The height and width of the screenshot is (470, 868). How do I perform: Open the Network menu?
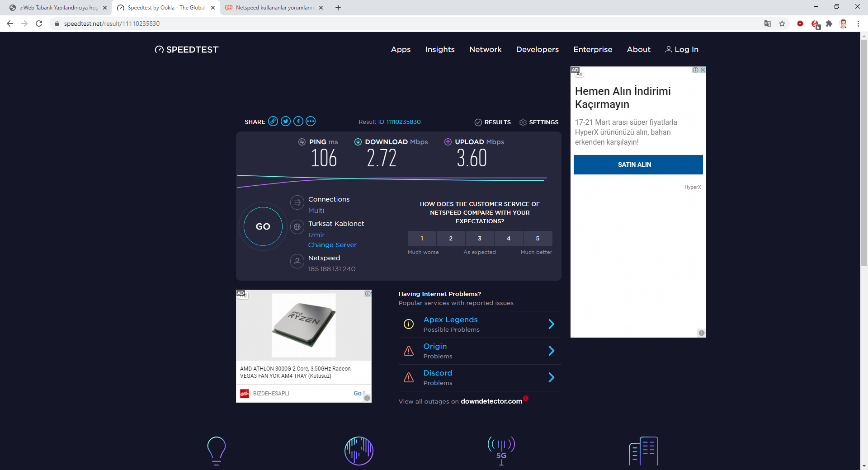(486, 49)
